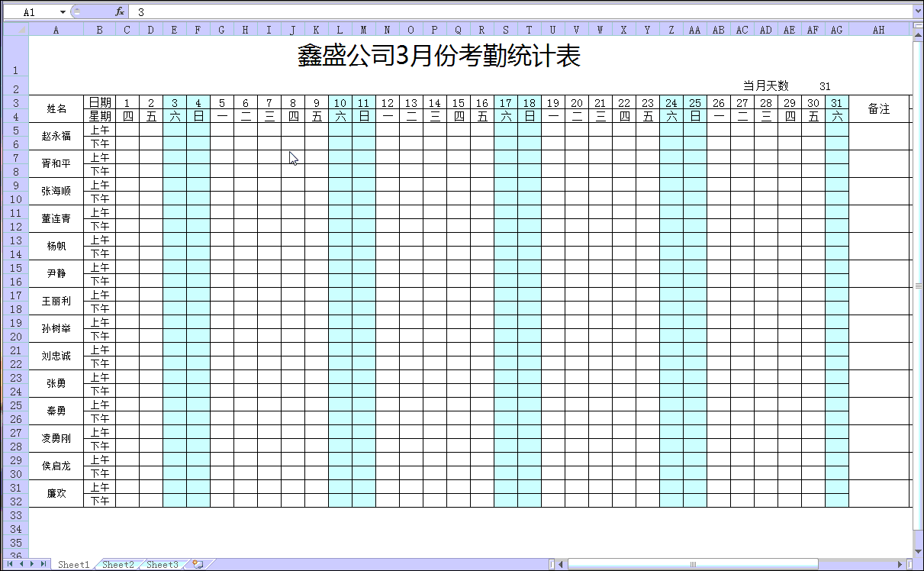Image resolution: width=924 pixels, height=571 pixels.
Task: Expand the formula bar using right-end arrow
Action: tap(918, 11)
